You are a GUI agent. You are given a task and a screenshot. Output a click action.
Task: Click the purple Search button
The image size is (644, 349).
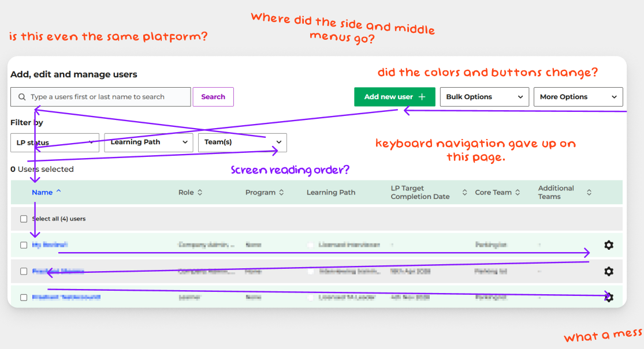click(213, 97)
